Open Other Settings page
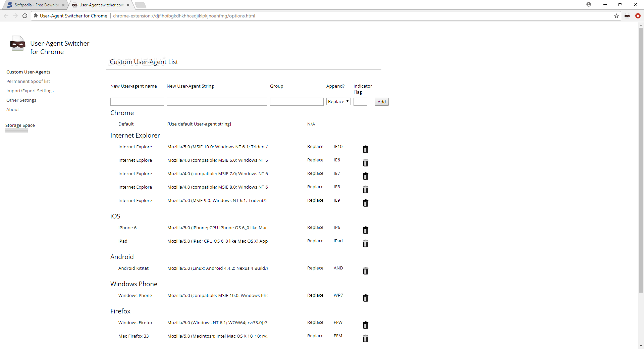Image resolution: width=644 pixels, height=349 pixels. click(21, 100)
